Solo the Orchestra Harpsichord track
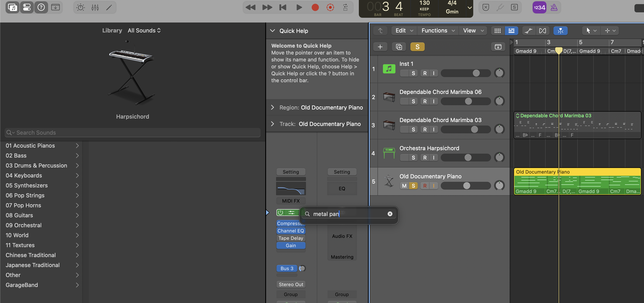This screenshot has width=644, height=303. (413, 158)
